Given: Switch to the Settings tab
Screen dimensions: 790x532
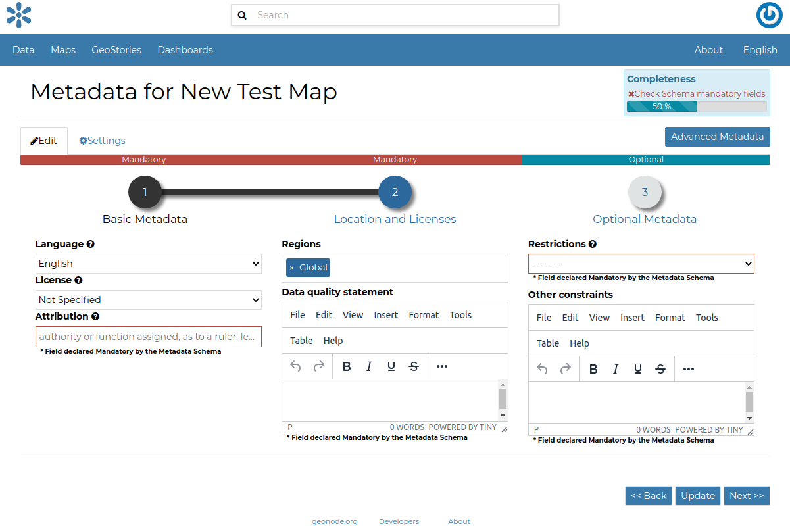Looking at the screenshot, I should tap(102, 140).
